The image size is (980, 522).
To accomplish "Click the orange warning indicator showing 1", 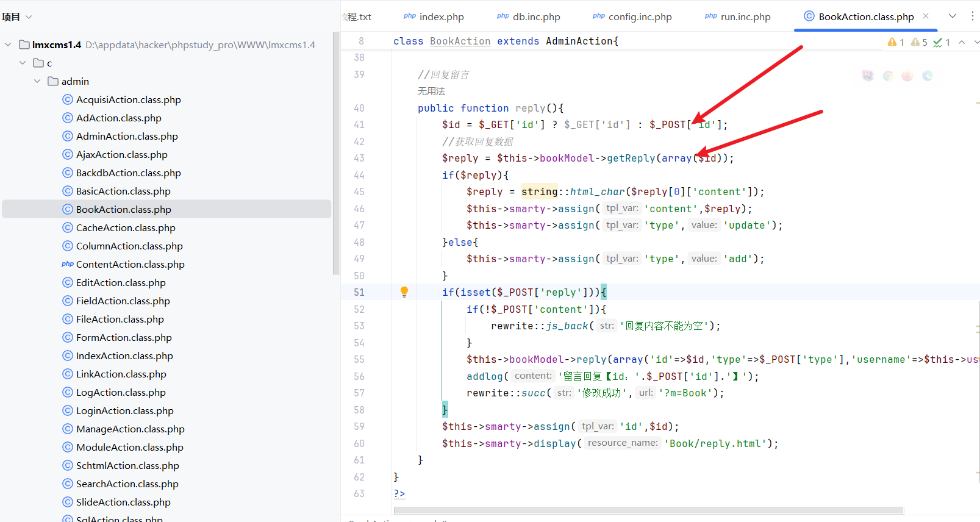I will click(x=896, y=42).
